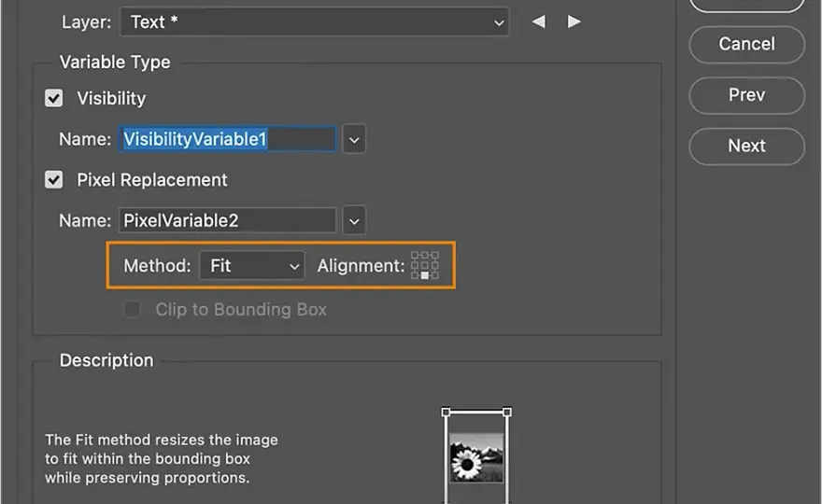Open name list beside VisibilityVariable1 field
This screenshot has height=504, width=822.
[x=354, y=139]
